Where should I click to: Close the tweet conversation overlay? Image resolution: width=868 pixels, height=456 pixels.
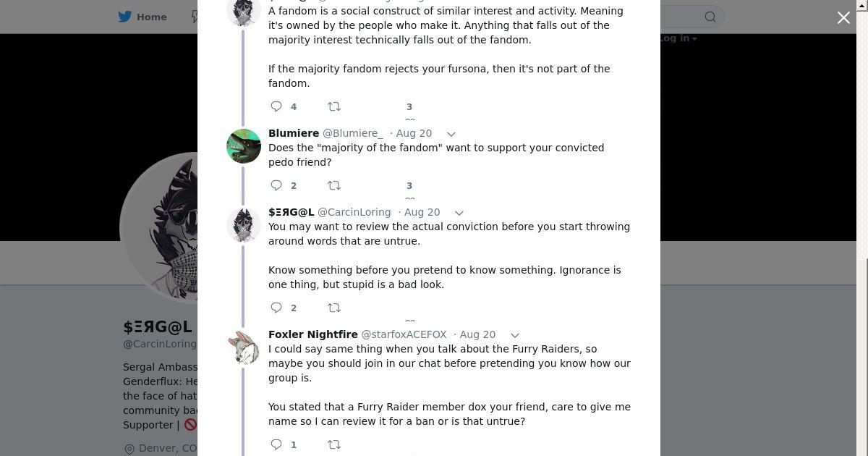tap(843, 18)
